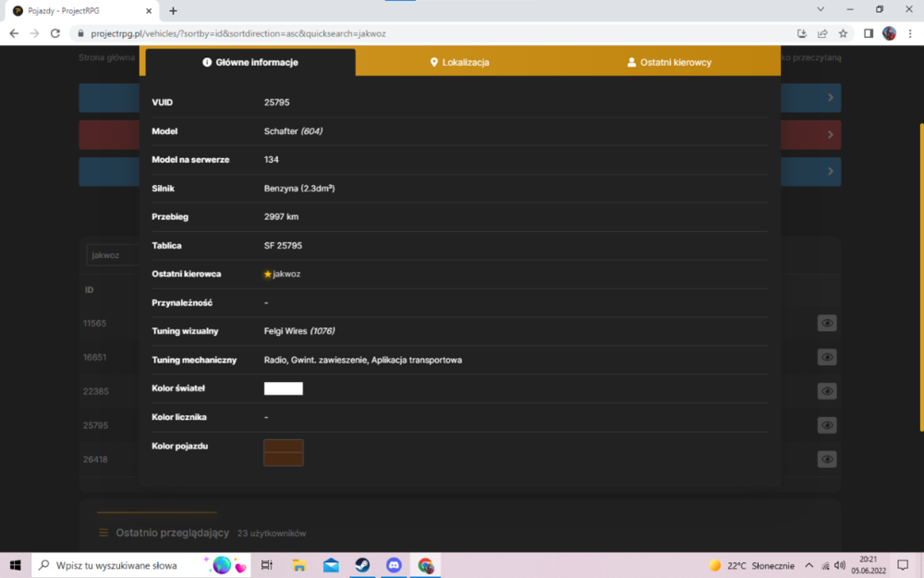This screenshot has height=578, width=924.
Task: Toggle eye icon for vehicle 26418
Action: (x=827, y=459)
